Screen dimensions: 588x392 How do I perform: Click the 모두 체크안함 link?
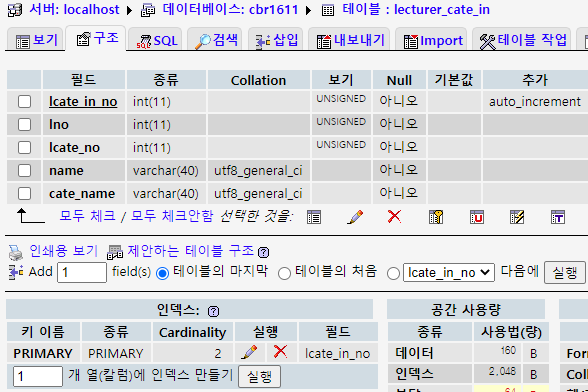pos(172,216)
